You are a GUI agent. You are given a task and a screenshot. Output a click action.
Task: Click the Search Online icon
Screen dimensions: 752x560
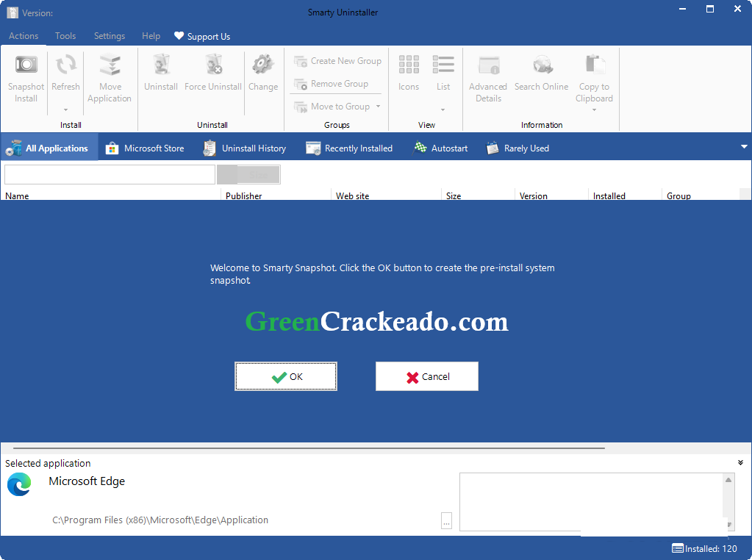click(x=541, y=72)
